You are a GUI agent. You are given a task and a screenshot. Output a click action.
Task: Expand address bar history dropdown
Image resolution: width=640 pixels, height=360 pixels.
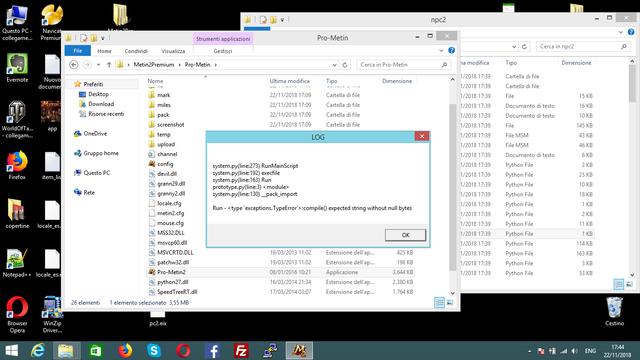coord(335,65)
